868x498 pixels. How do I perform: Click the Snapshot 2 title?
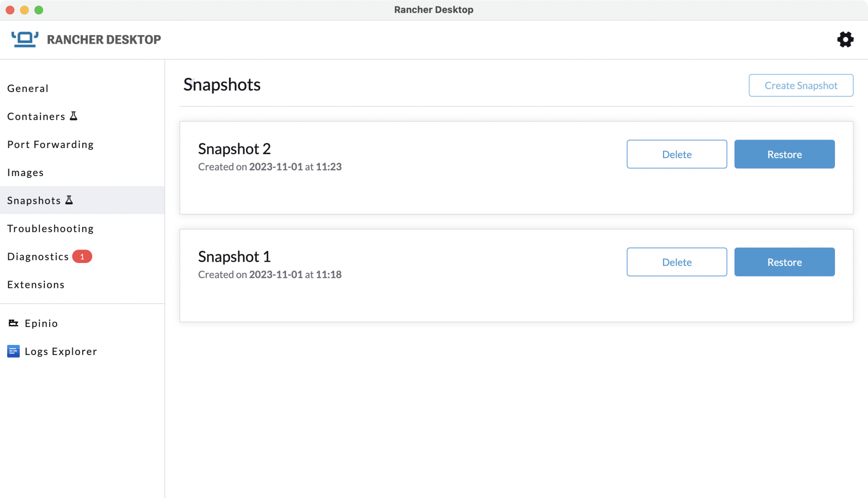234,149
